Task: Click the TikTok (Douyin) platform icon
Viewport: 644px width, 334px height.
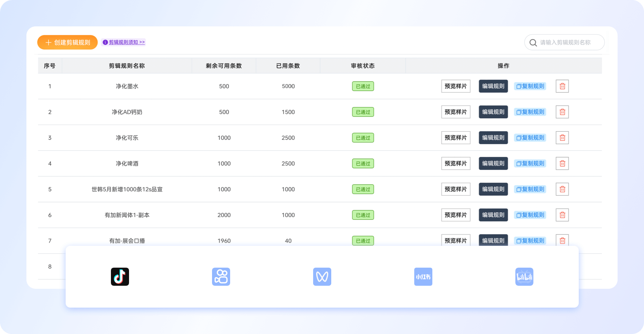Action: click(120, 277)
